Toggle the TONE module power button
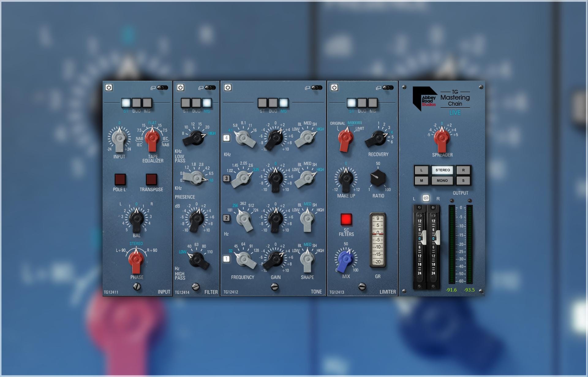Viewport: 588px width, 377px height. point(228,87)
